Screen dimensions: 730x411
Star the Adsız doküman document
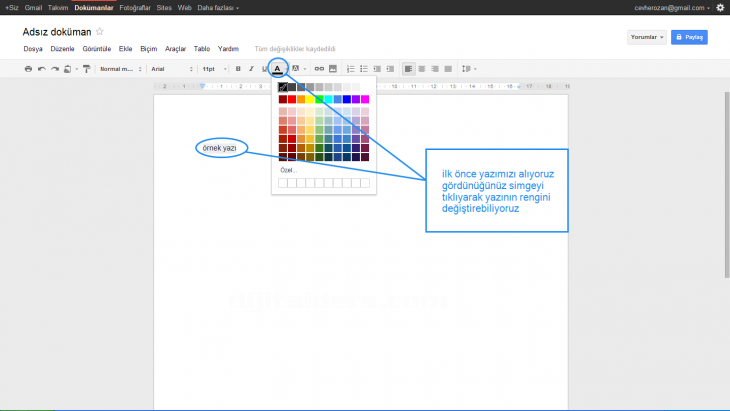pos(99,32)
